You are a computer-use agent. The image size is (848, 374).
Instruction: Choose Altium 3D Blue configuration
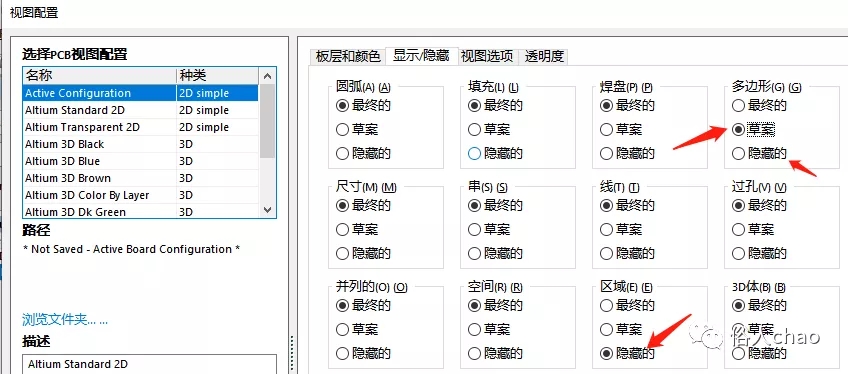(141, 161)
